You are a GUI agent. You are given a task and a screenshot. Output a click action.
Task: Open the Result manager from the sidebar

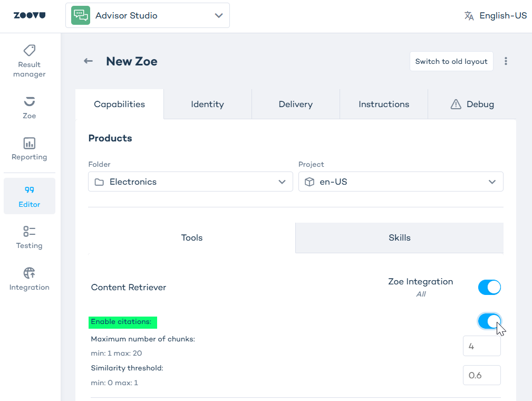point(29,59)
